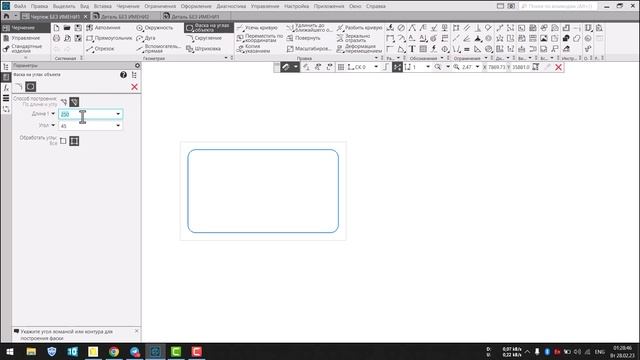The width and height of the screenshot is (640, 360).
Task: Expand the Угол label options arrow
Action: click(53, 125)
